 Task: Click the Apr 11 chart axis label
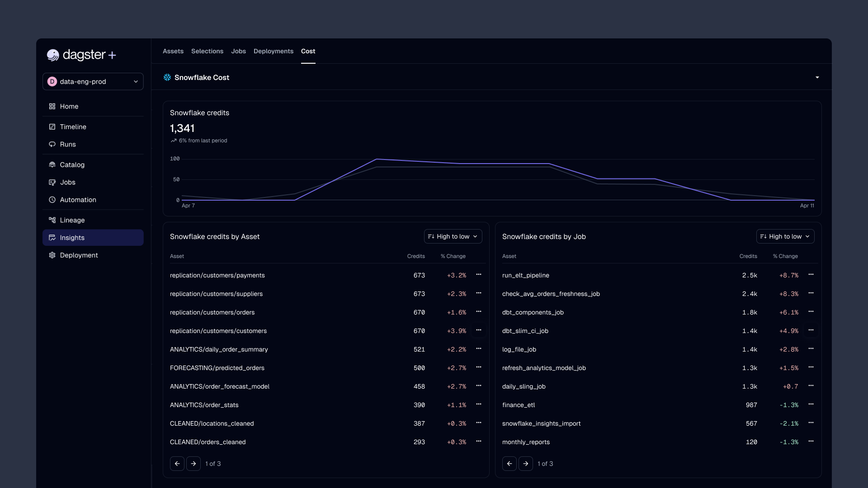(807, 206)
